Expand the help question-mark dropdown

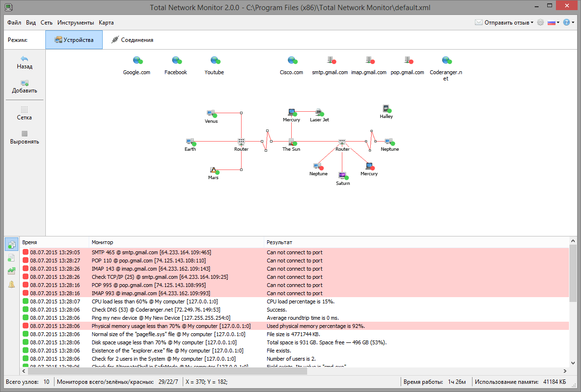569,22
